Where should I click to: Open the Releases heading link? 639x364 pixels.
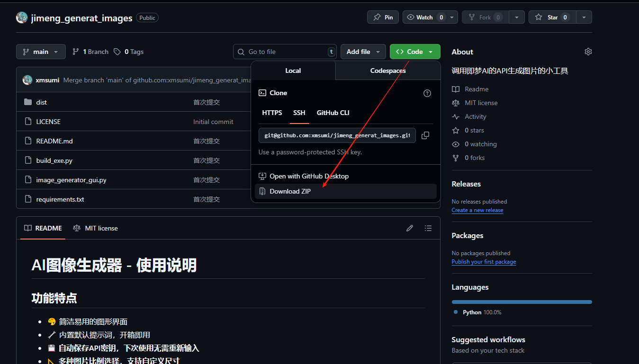pos(466,184)
